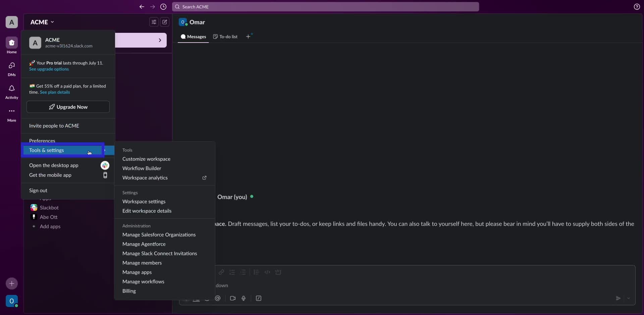
Task: Record a video clip from the composer
Action: 233,298
